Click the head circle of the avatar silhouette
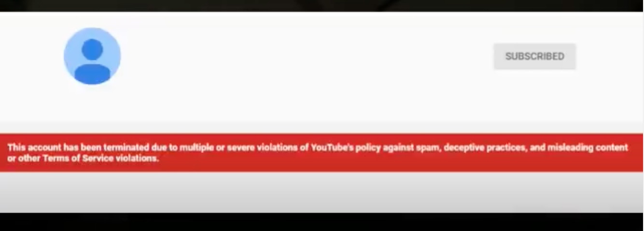 click(92, 49)
